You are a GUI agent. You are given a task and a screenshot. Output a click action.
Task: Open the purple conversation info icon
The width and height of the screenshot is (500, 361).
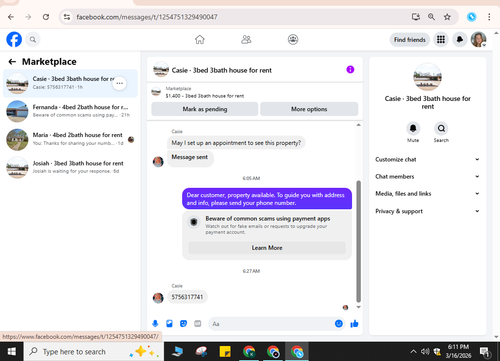click(x=350, y=70)
